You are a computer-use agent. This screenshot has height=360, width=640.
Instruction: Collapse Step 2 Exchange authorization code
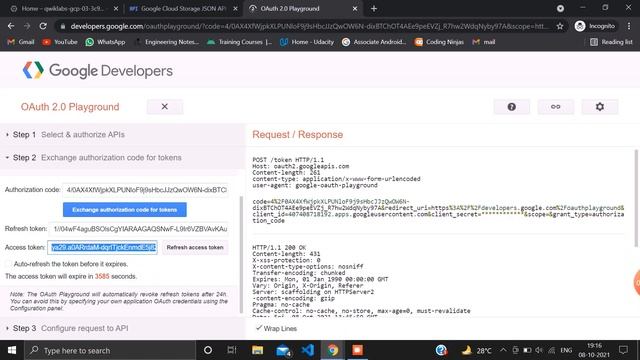[x=122, y=158]
